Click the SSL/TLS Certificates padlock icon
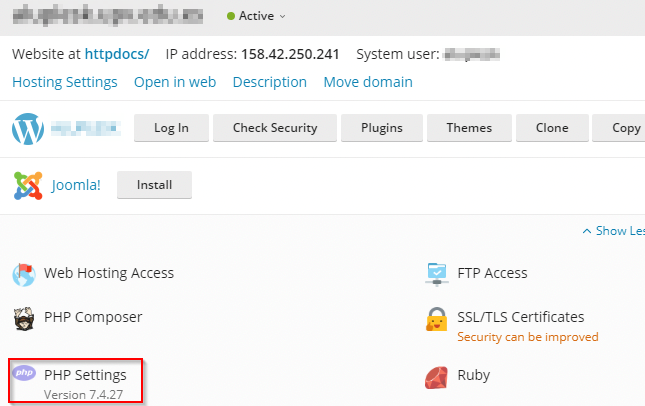The image size is (645, 406). pyautogui.click(x=437, y=319)
